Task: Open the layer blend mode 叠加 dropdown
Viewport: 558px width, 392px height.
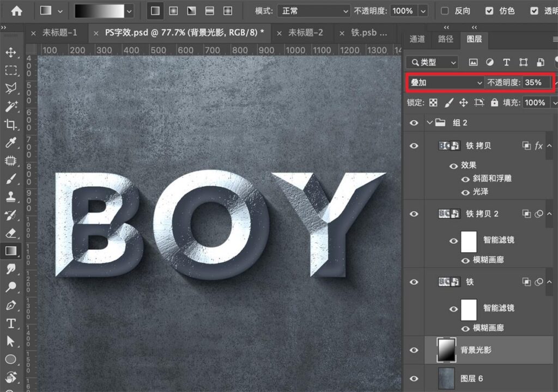Action: [445, 83]
